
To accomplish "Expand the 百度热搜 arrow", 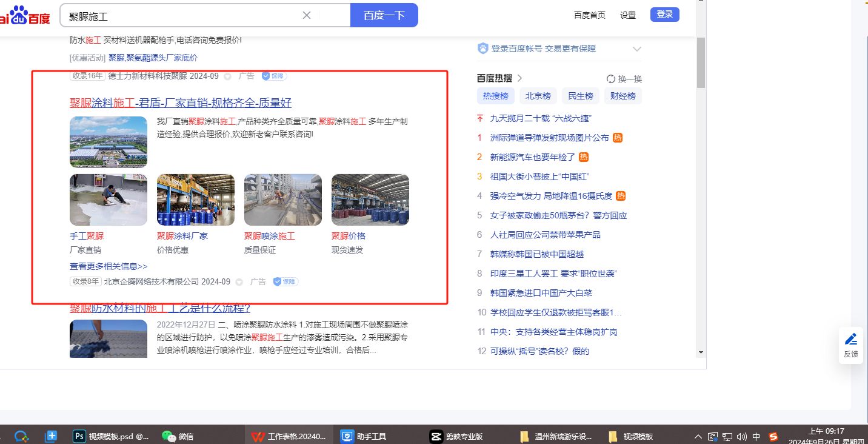I will coord(519,78).
